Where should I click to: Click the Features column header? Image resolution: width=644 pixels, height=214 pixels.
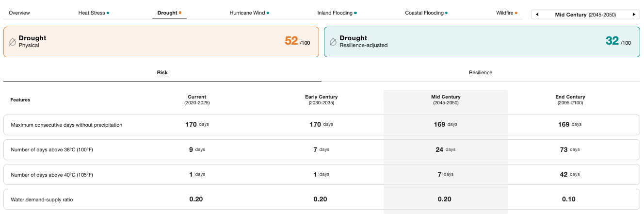click(20, 100)
